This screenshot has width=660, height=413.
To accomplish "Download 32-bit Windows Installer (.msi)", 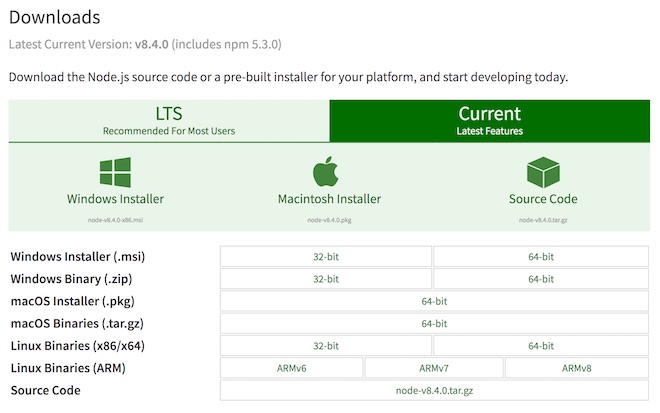I will [x=325, y=256].
